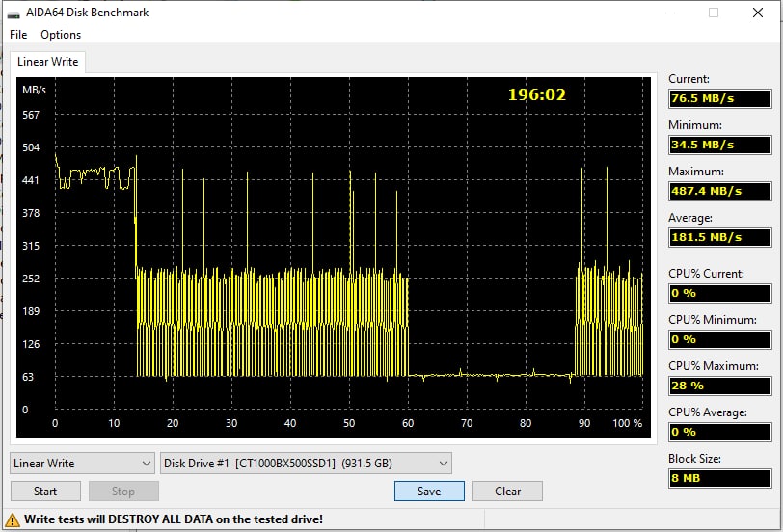This screenshot has height=532, width=783.
Task: Clear the benchmark graph
Action: 507,492
